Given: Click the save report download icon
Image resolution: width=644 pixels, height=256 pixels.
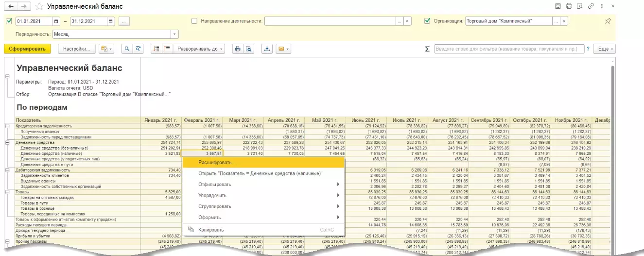Looking at the screenshot, I should [266, 49].
